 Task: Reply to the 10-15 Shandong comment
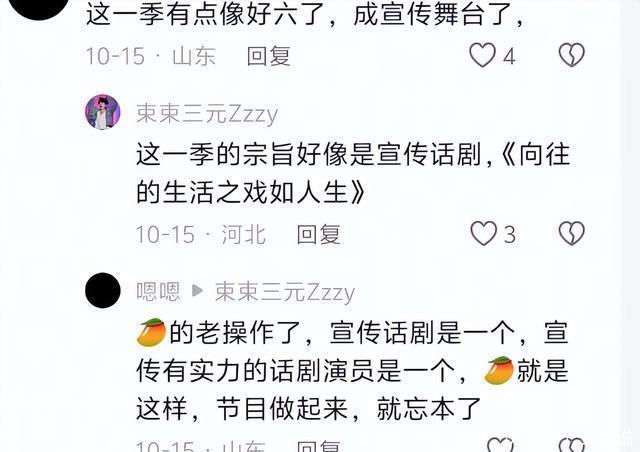coord(269,56)
